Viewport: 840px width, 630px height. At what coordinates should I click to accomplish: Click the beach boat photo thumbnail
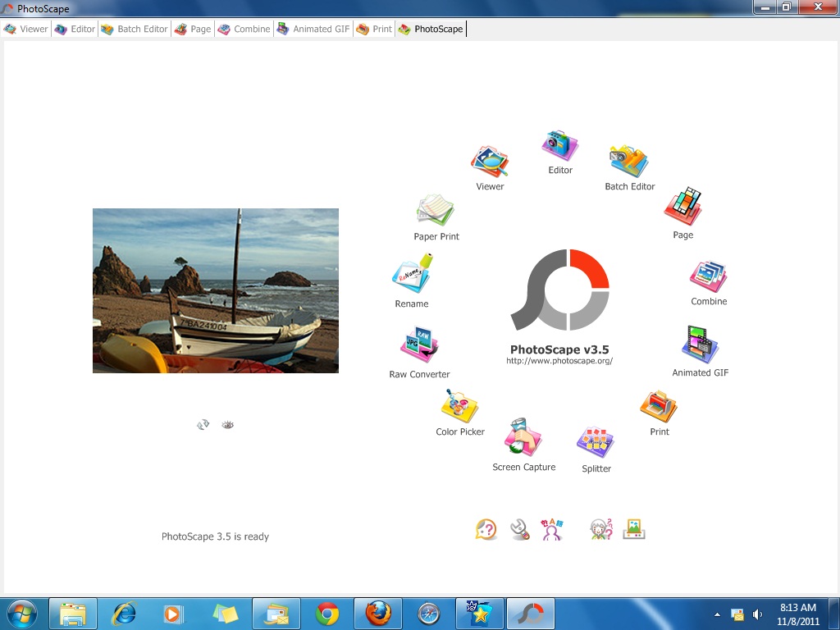[216, 290]
